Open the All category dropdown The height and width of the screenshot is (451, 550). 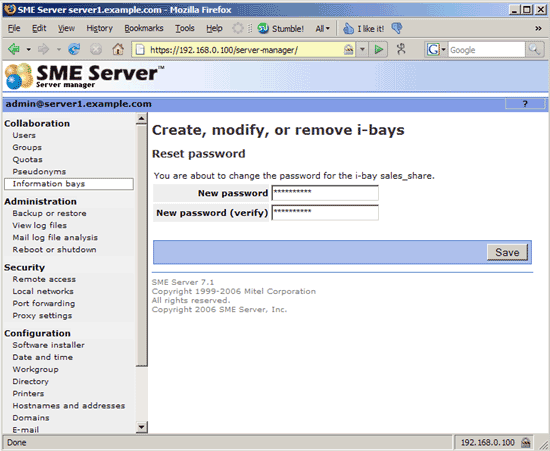[x=322, y=28]
